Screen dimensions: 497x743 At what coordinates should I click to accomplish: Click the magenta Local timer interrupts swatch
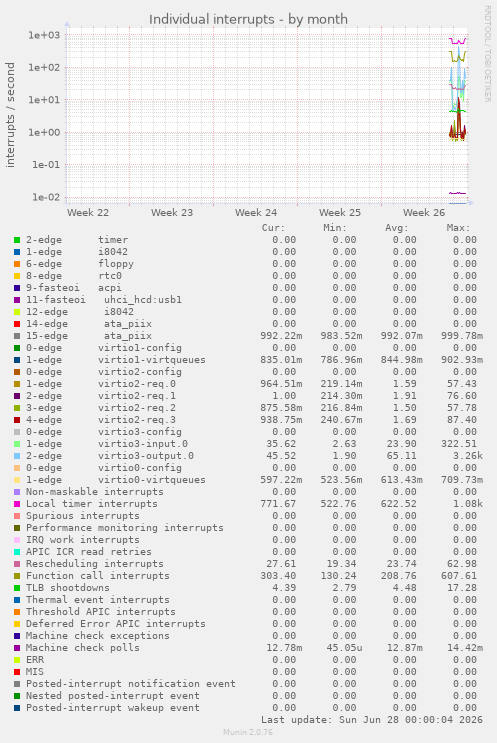point(17,504)
